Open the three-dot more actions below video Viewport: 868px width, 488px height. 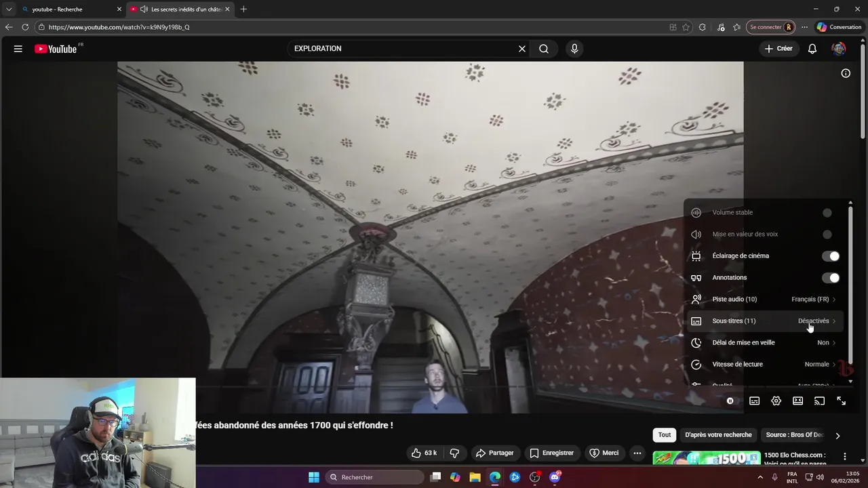coord(637,453)
